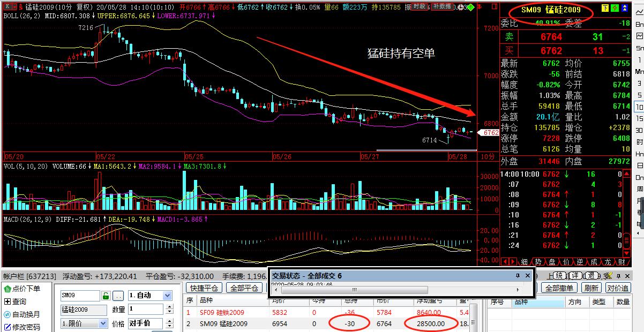Click the 点价下单 green icon in sidebar
The height and width of the screenshot is (332, 644).
click(x=7, y=289)
